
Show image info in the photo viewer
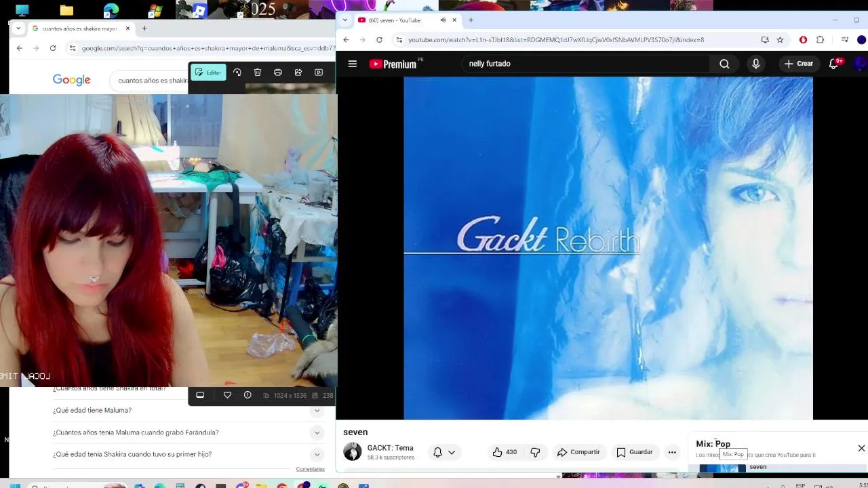click(248, 395)
